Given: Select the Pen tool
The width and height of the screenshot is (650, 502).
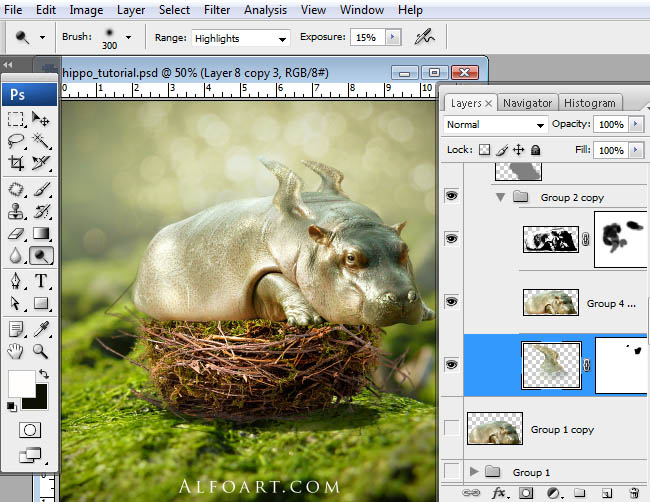Looking at the screenshot, I should pyautogui.click(x=16, y=281).
